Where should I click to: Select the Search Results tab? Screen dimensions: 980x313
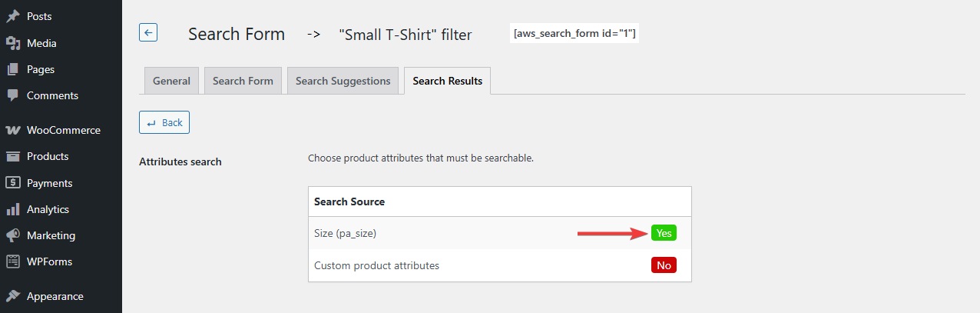[x=447, y=81]
